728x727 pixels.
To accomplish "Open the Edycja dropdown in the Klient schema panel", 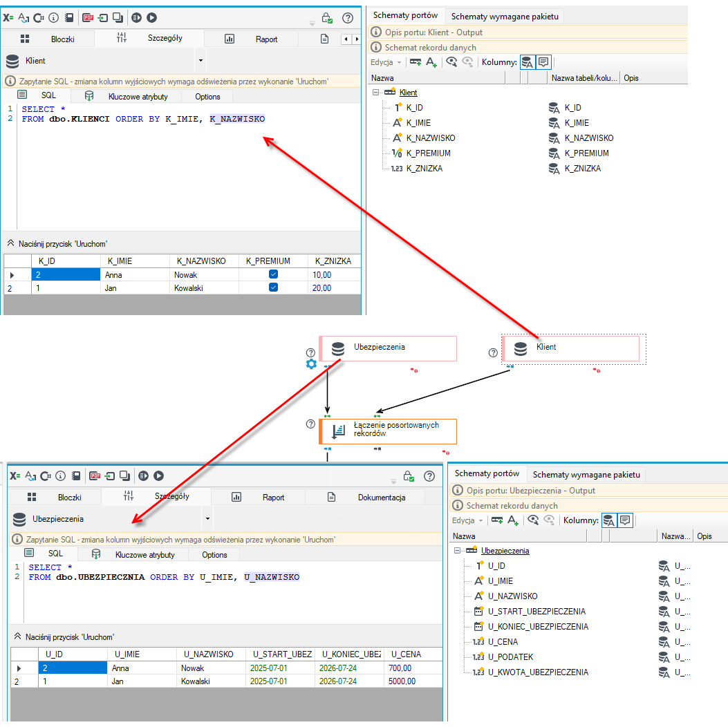I will pos(386,62).
